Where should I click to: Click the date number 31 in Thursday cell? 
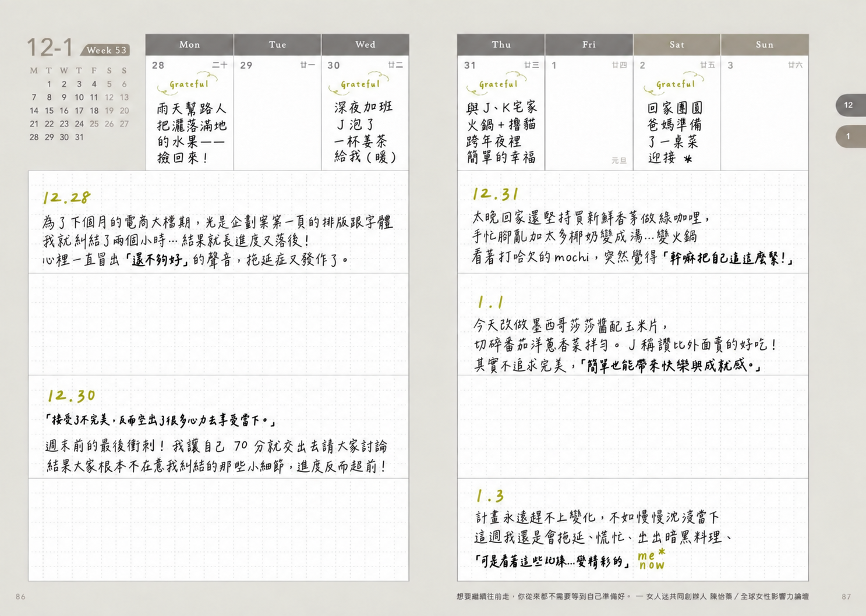click(470, 65)
